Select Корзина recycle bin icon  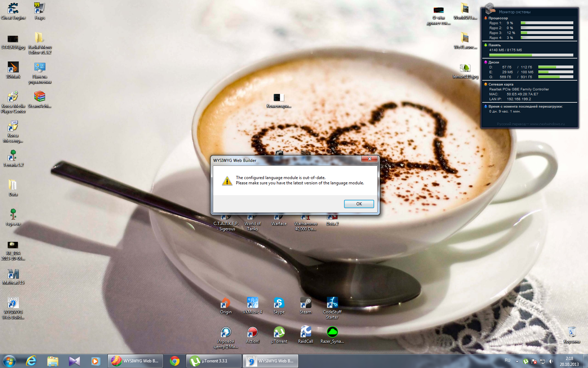pyautogui.click(x=572, y=335)
